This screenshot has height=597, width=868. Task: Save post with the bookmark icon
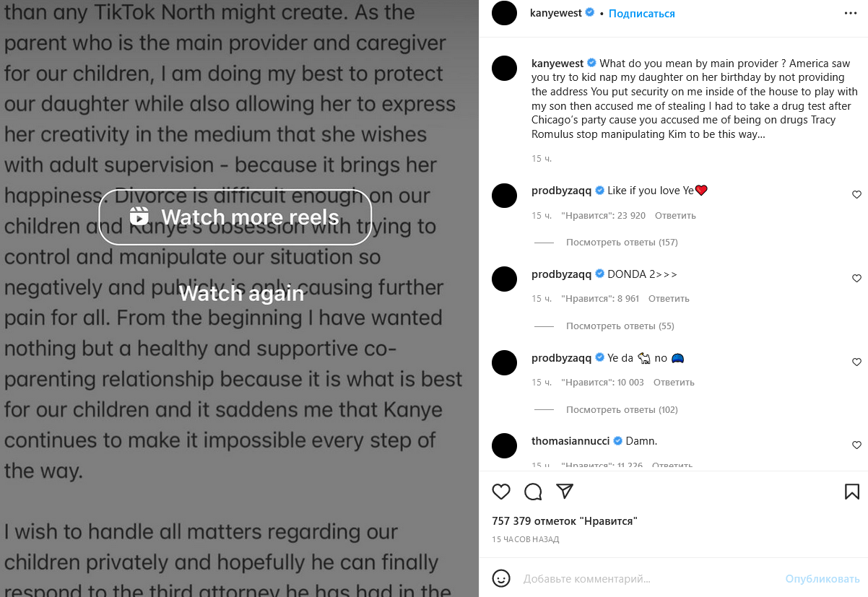[x=852, y=492]
